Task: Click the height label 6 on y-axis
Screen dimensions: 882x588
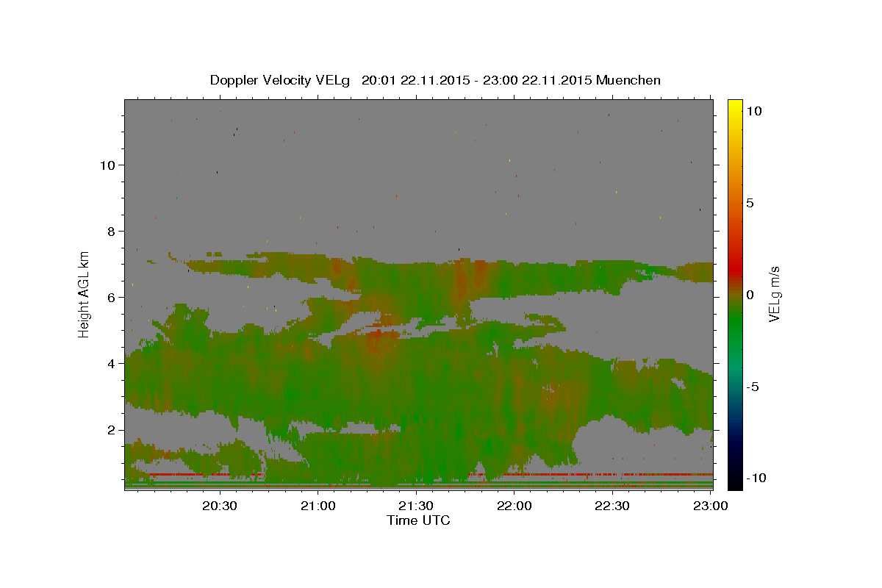Action: [x=110, y=297]
